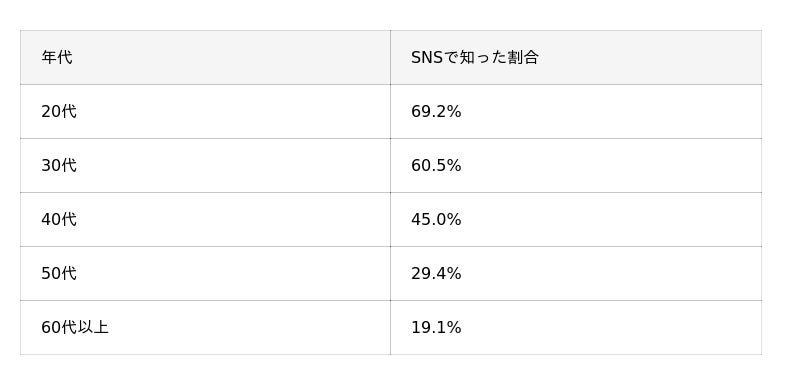Click the digits 45.0 in 40代 row
This screenshot has width=800, height=385.
point(429,220)
